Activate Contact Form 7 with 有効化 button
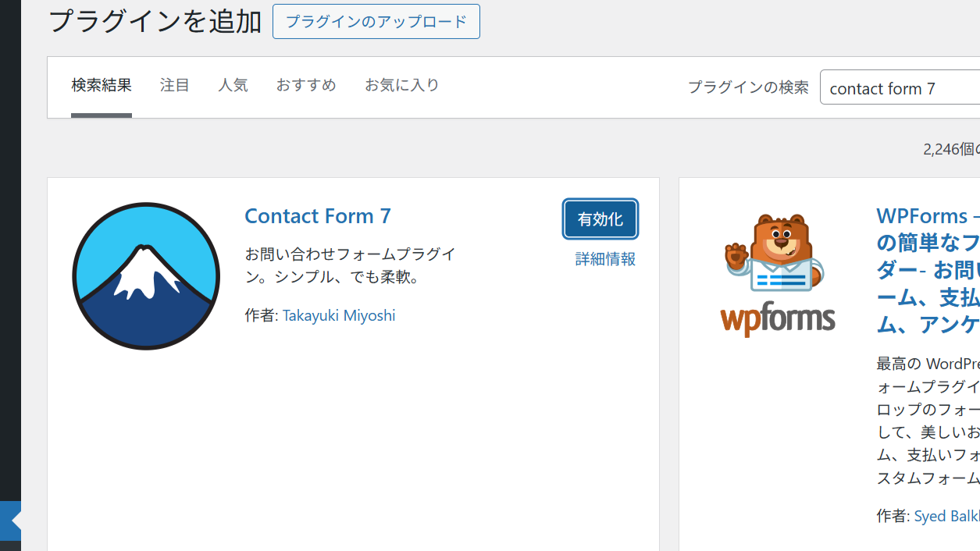 point(600,219)
